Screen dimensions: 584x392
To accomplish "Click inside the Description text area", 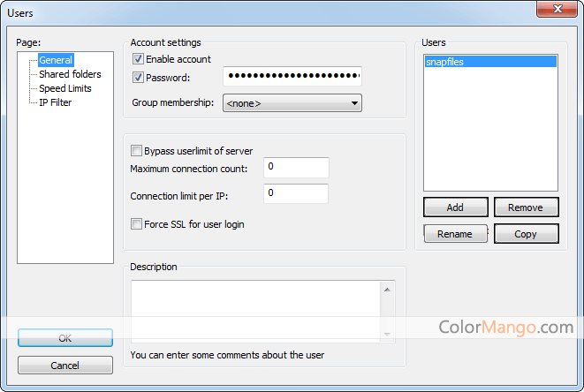I will pyautogui.click(x=256, y=311).
